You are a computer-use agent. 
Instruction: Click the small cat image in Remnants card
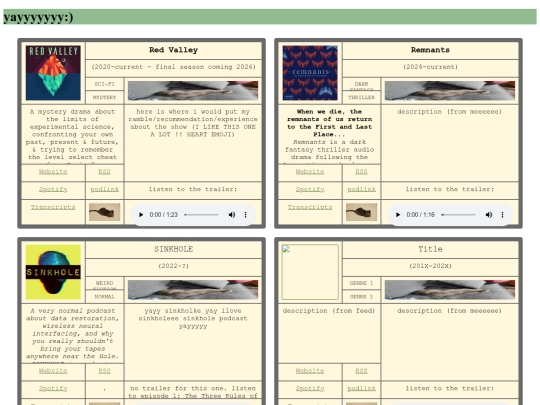click(361, 212)
